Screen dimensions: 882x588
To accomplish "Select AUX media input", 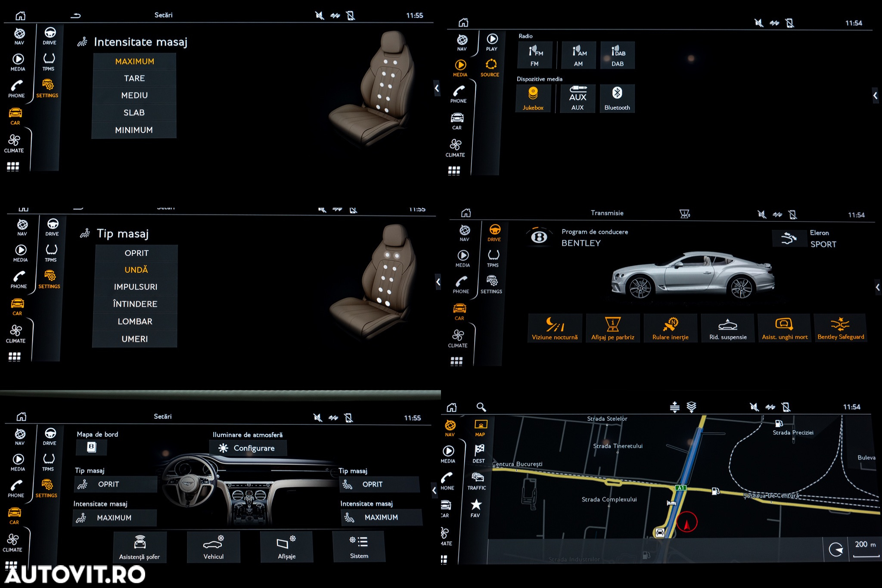I will tap(578, 99).
